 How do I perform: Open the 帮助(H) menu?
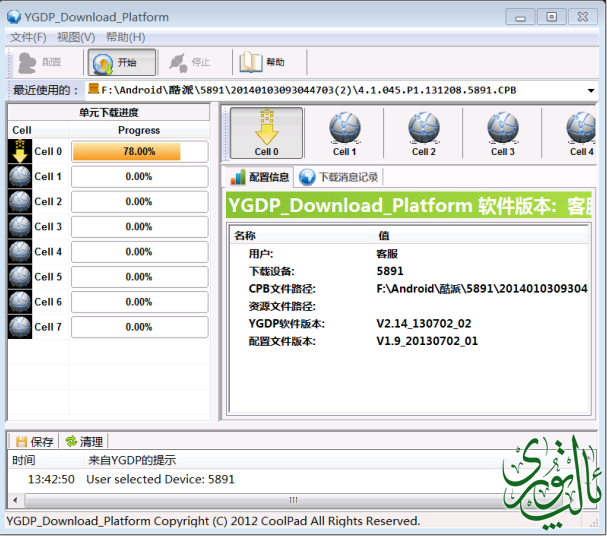125,38
